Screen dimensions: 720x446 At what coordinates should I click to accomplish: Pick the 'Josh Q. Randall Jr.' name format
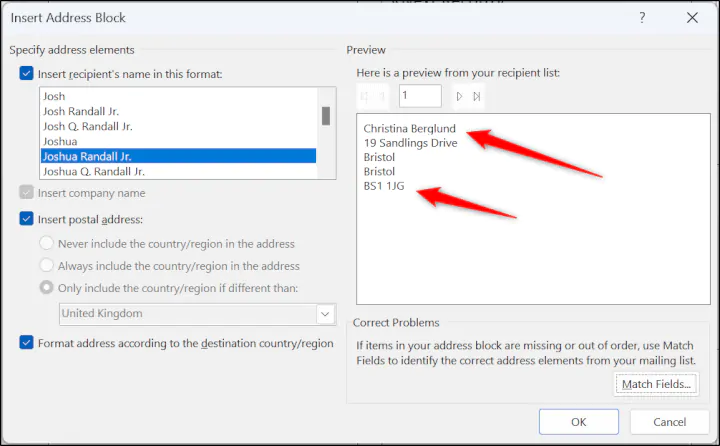click(x=88, y=127)
